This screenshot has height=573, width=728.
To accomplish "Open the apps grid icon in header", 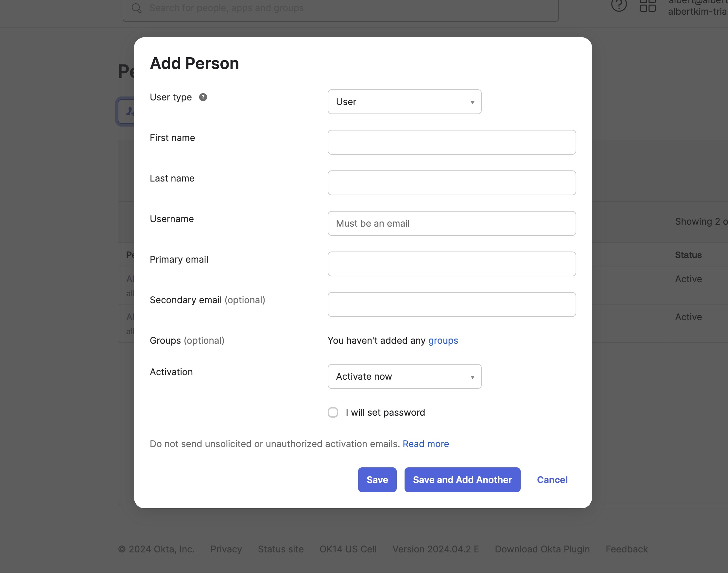I will 648,5.
